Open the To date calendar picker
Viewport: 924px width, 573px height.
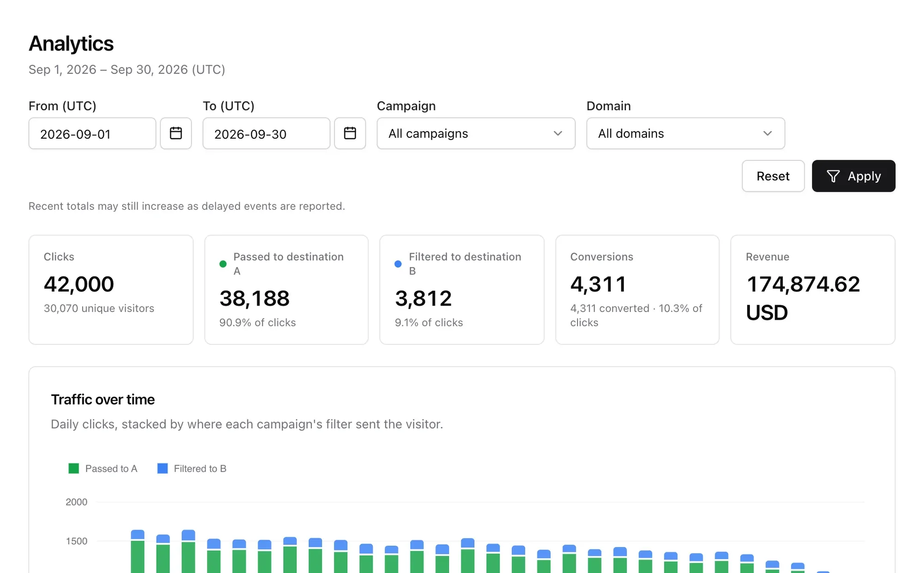(x=350, y=133)
